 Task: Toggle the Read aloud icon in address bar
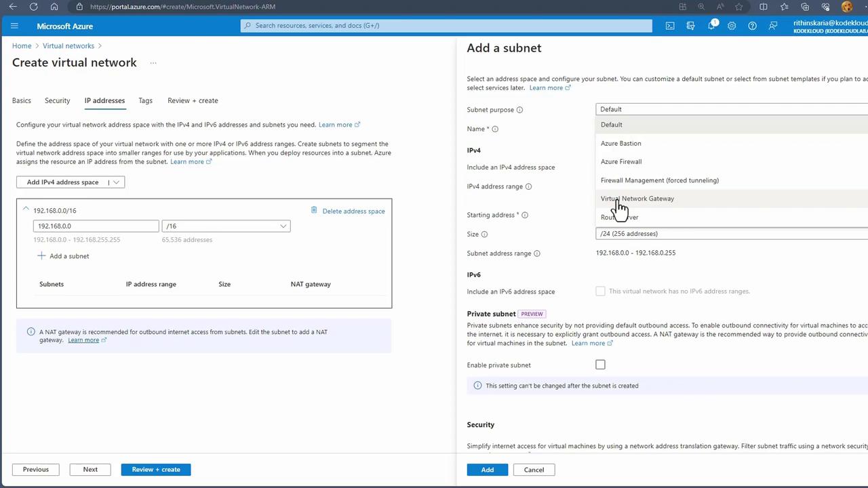pyautogui.click(x=720, y=7)
